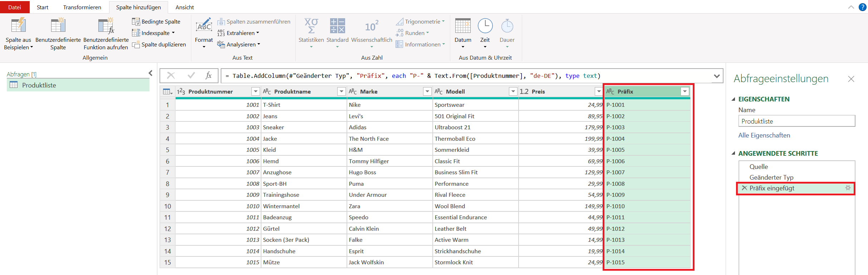Screen dimensions: 868x275
Task: Collapse the EIGENSCHAFTEN section
Action: click(734, 99)
